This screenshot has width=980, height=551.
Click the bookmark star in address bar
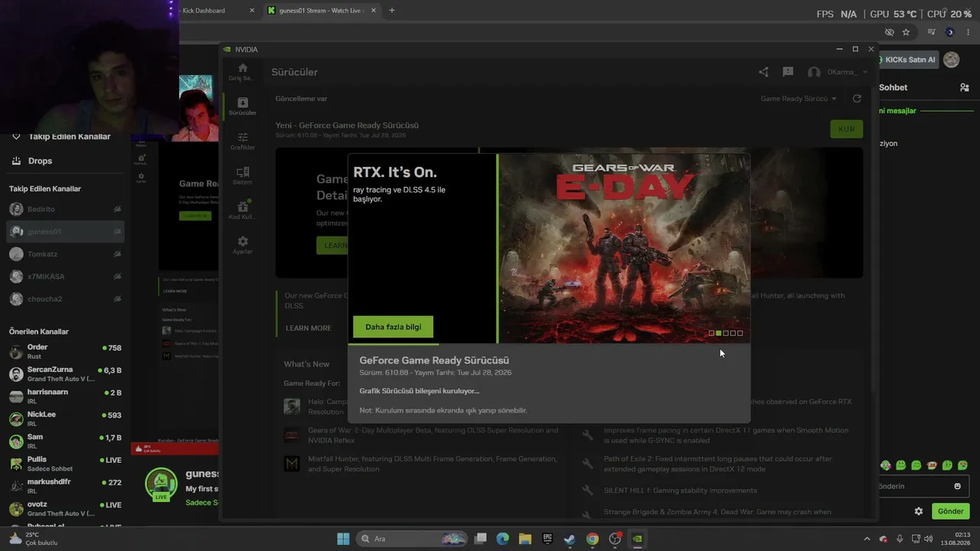[x=906, y=32]
